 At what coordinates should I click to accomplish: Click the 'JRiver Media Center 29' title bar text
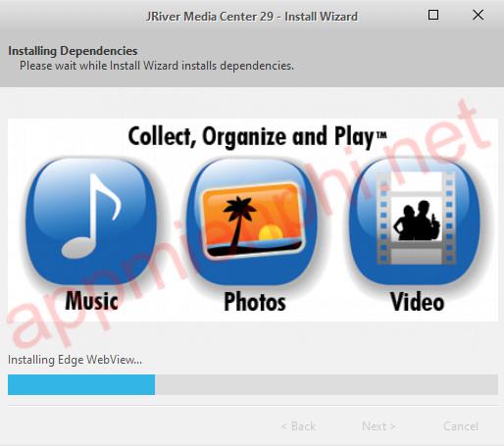click(209, 17)
